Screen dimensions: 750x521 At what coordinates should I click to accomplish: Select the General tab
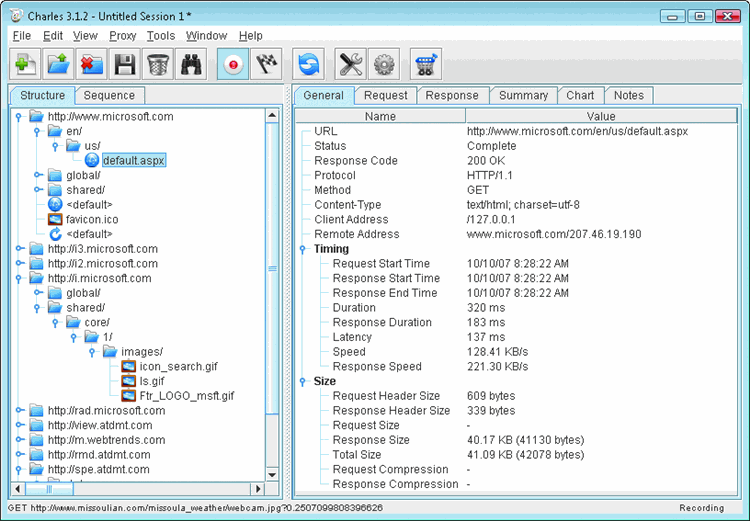(x=323, y=95)
